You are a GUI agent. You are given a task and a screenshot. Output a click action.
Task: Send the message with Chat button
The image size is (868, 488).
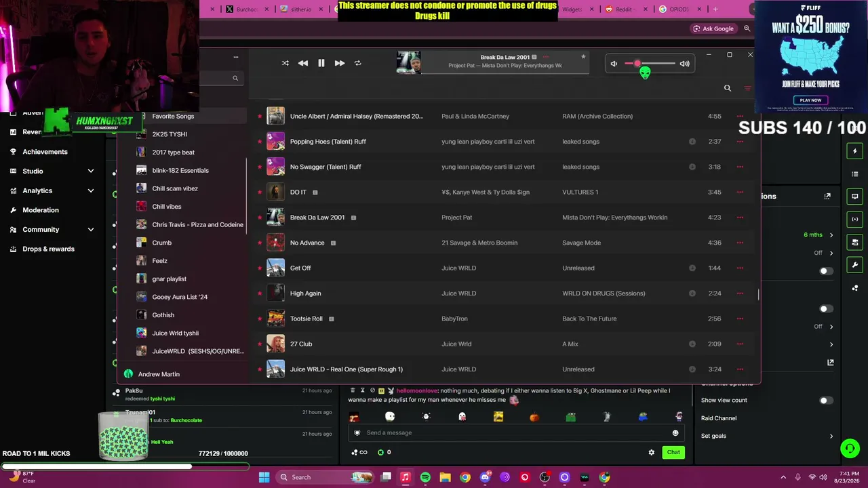pyautogui.click(x=673, y=452)
